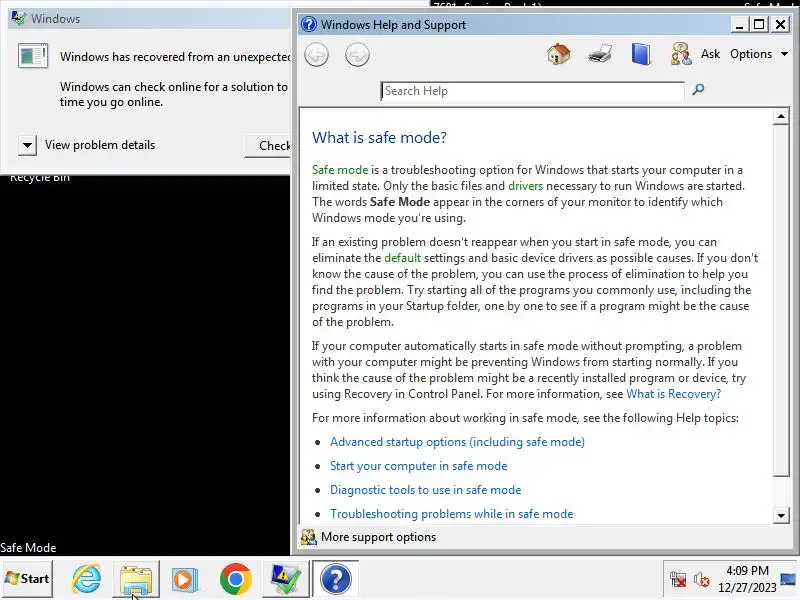800x600 pixels.
Task: Open the Ask support people icon
Action: [681, 54]
